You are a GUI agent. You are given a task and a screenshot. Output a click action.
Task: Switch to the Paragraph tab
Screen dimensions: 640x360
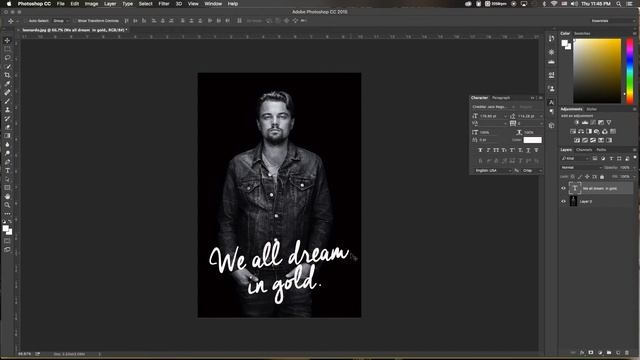pyautogui.click(x=501, y=98)
